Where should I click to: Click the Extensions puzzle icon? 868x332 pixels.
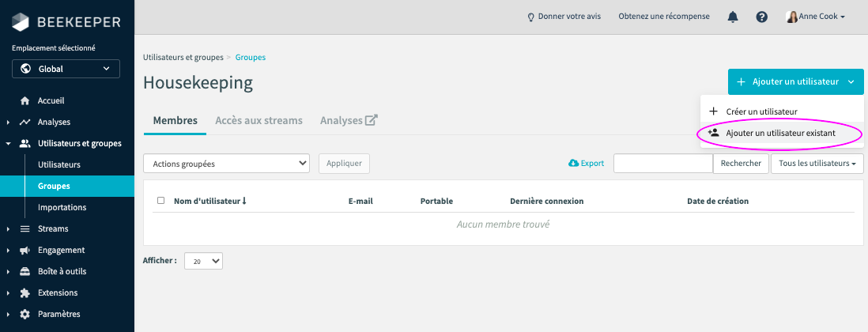click(25, 292)
